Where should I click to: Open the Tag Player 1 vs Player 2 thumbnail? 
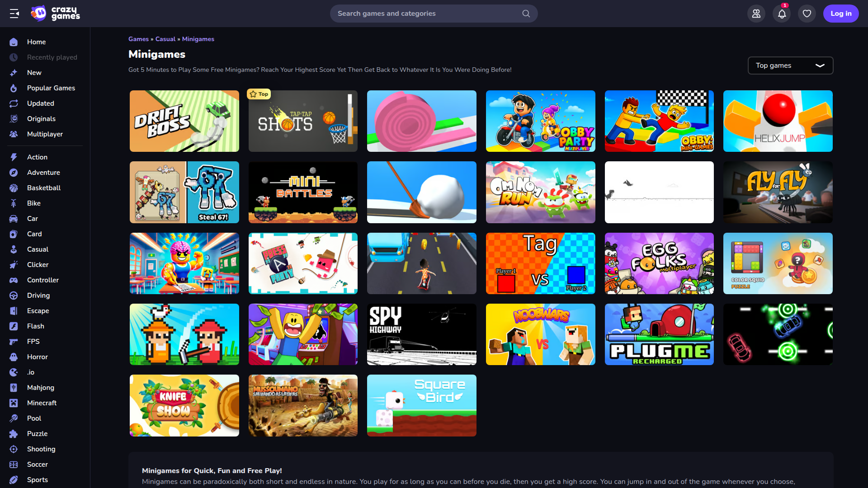(541, 263)
